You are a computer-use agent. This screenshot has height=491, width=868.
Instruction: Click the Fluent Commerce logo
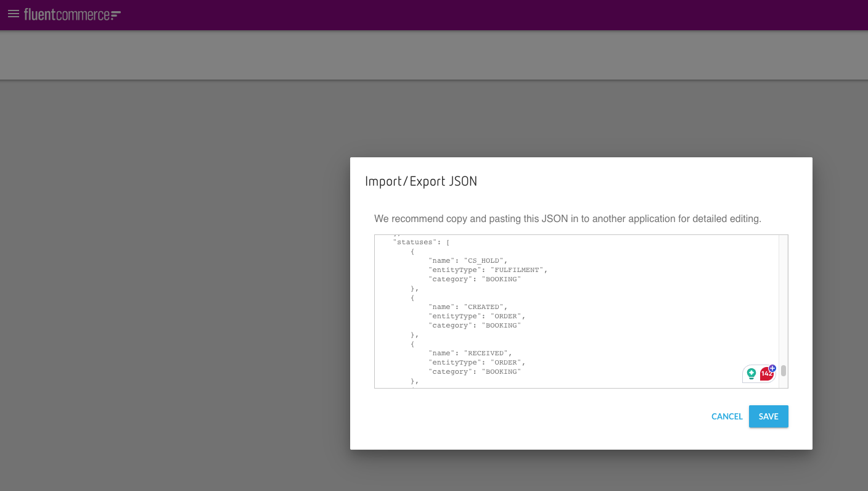click(72, 14)
